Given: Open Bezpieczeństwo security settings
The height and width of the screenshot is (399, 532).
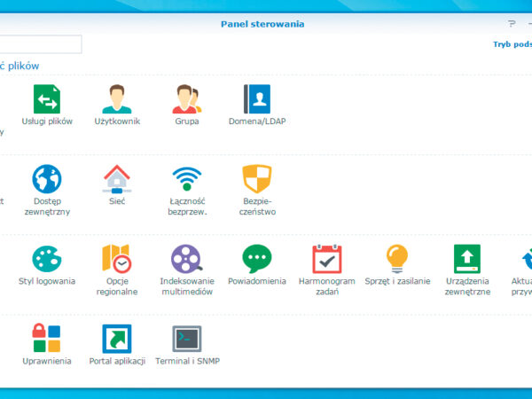Looking at the screenshot, I should click(257, 180).
